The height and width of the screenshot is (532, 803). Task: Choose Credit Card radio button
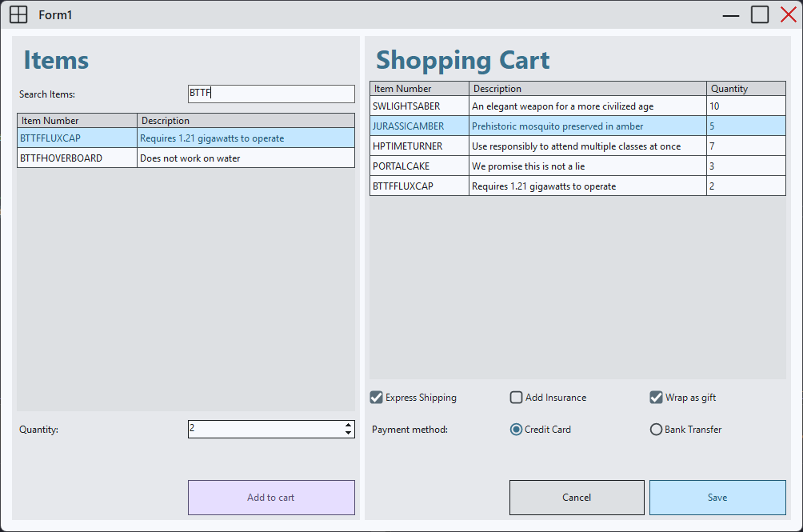(517, 430)
